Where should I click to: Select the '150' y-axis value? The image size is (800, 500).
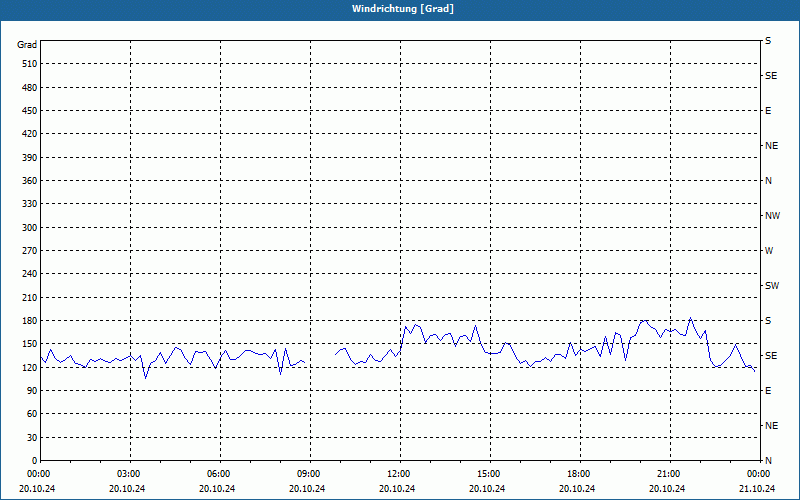[x=30, y=344]
